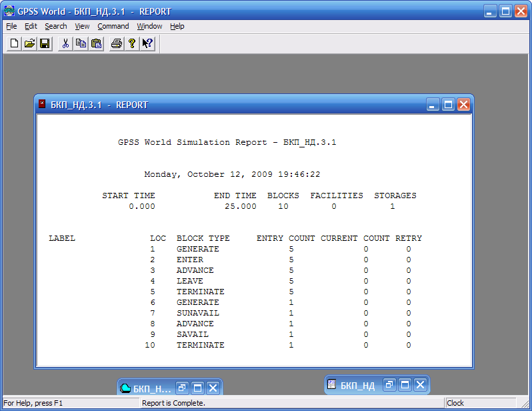532x411 pixels.
Task: Click the Save floppy disk icon
Action: click(x=45, y=43)
